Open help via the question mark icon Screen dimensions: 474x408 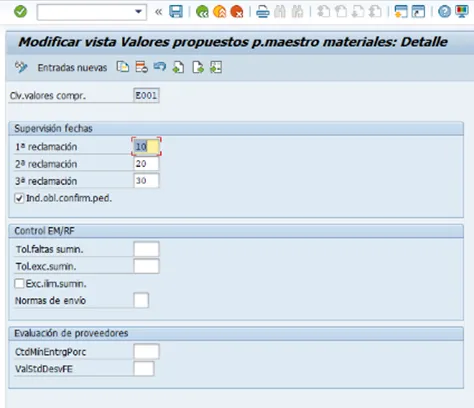coord(444,12)
